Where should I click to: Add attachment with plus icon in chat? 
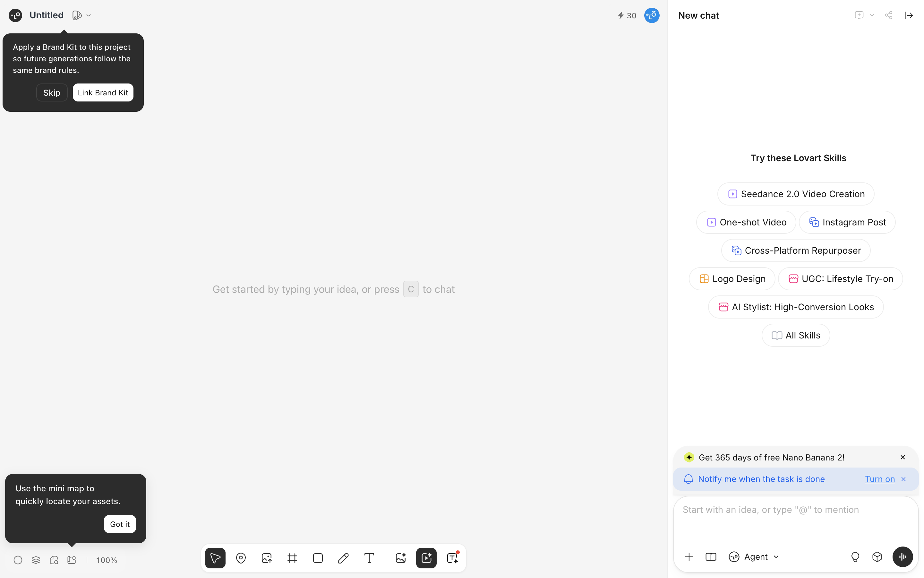(x=689, y=556)
